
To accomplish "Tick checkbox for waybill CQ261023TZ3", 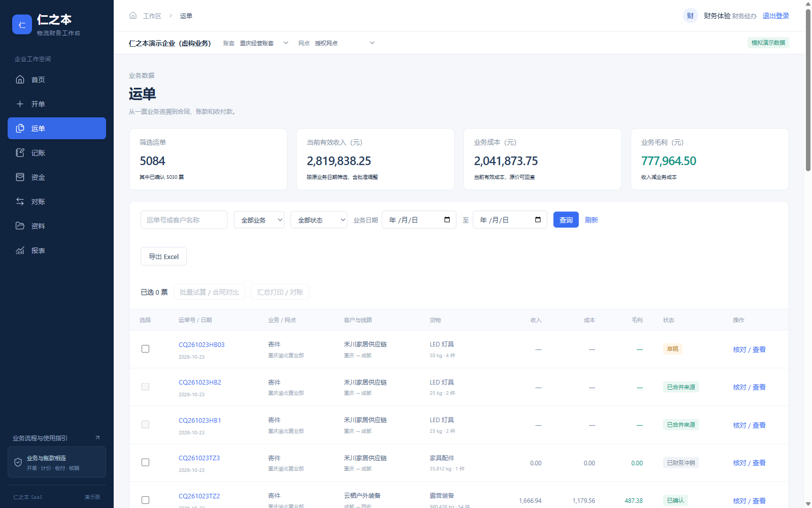I will (x=146, y=463).
